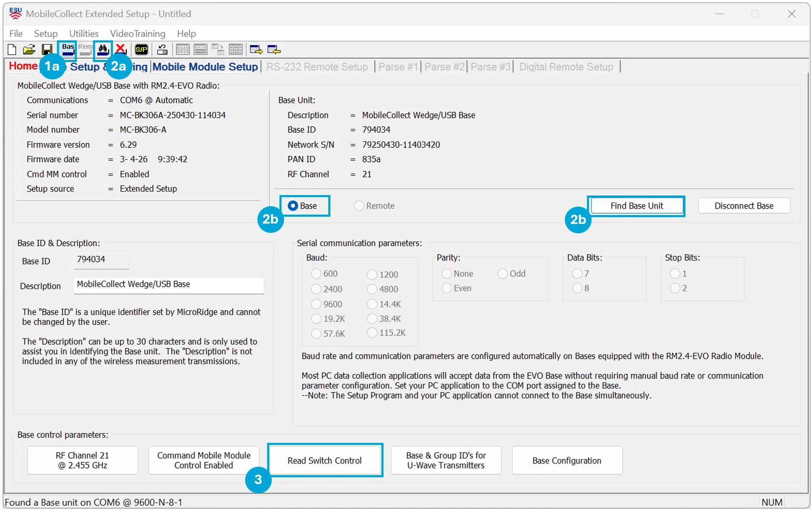The width and height of the screenshot is (812, 510).
Task: Click the grey two-windows-with-arrow toolbar icon
Action: pos(218,50)
